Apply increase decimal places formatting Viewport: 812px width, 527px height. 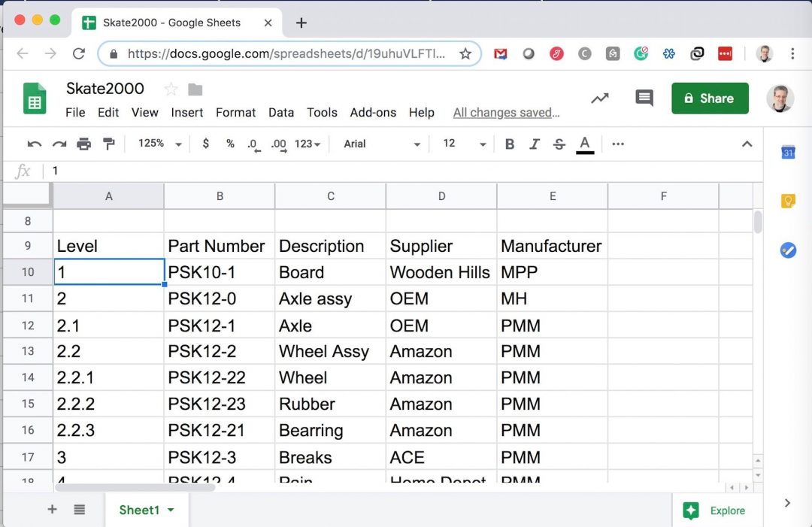point(277,144)
